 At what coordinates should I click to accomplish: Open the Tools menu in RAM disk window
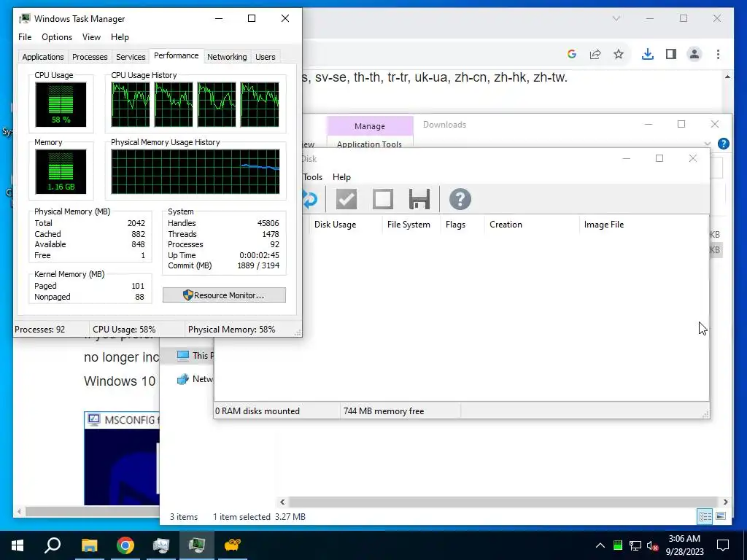click(312, 177)
